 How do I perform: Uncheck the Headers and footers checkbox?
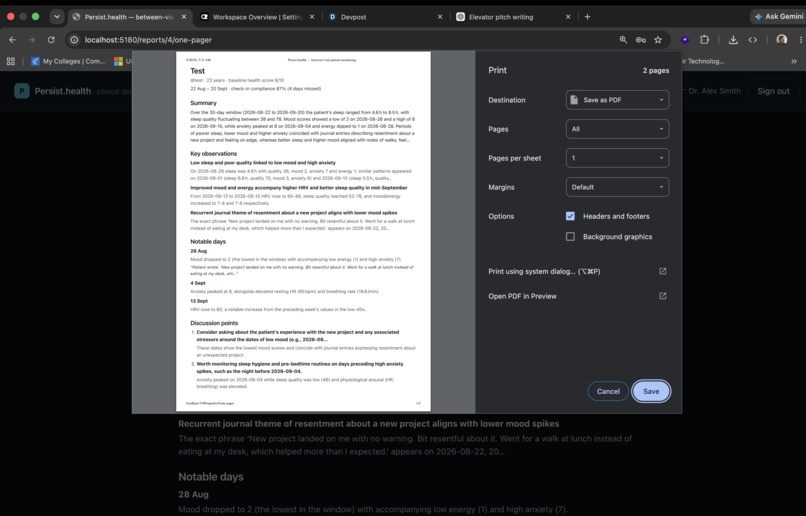point(570,216)
